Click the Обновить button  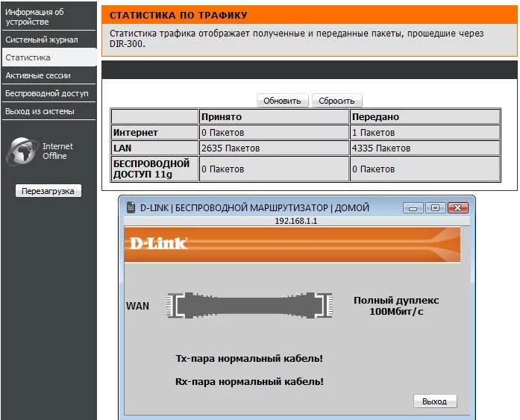(282, 101)
